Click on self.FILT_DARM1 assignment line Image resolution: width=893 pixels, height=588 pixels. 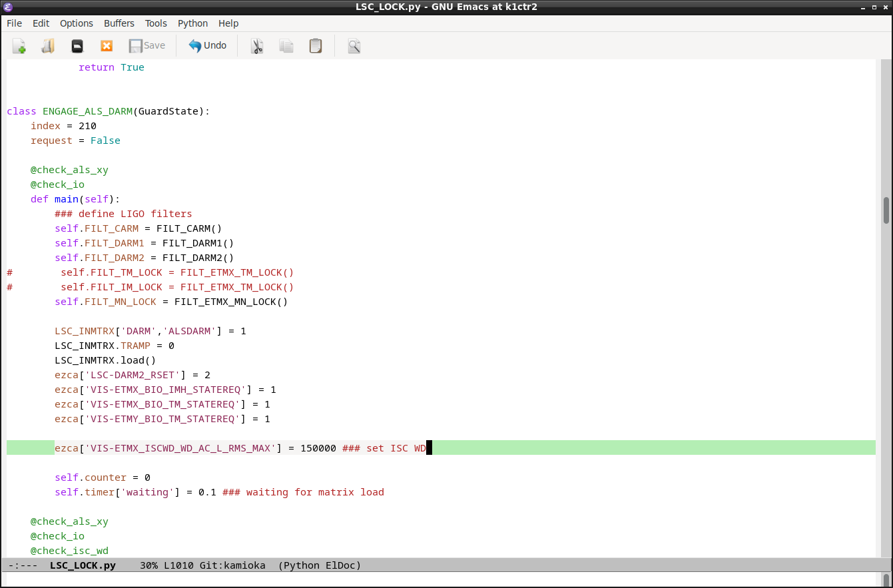(x=145, y=243)
